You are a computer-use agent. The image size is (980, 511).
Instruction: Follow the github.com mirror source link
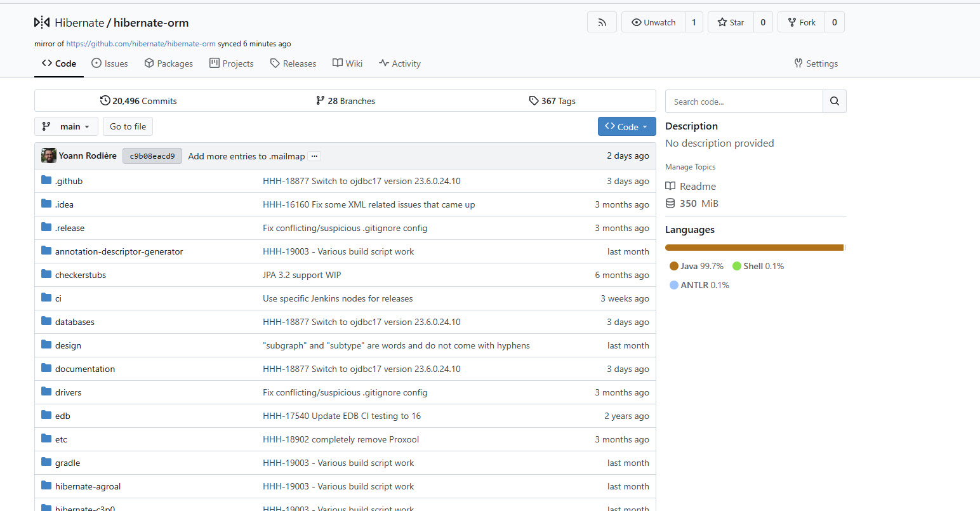coord(141,44)
